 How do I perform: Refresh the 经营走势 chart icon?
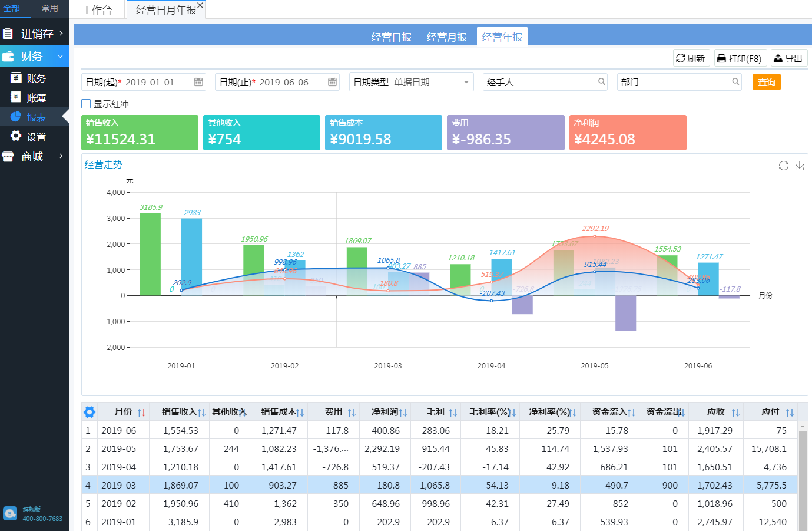pos(783,166)
